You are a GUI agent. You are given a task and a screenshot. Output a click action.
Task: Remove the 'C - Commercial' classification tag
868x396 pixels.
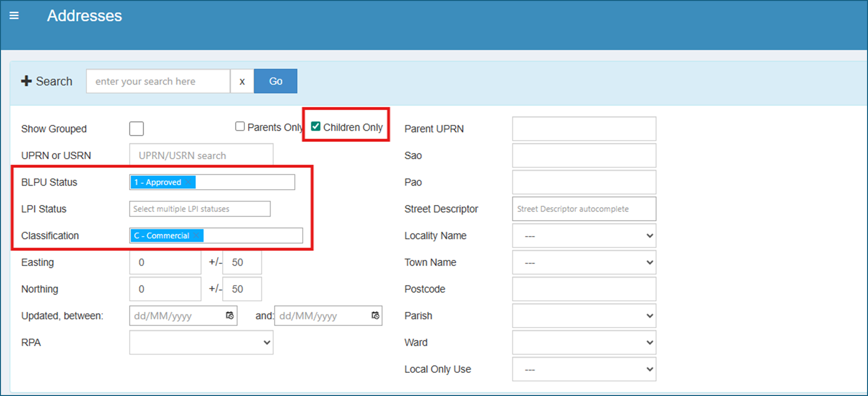click(196, 236)
